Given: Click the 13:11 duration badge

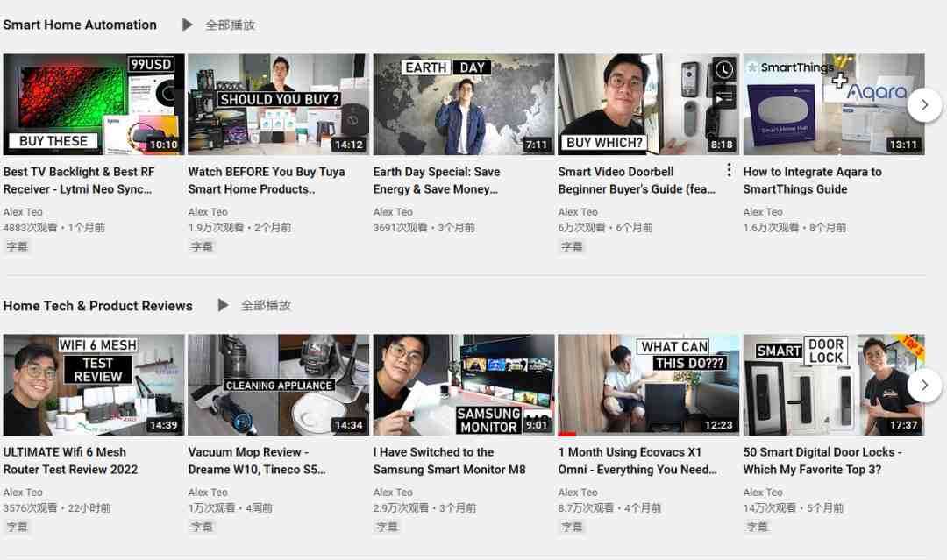Looking at the screenshot, I should (x=903, y=145).
